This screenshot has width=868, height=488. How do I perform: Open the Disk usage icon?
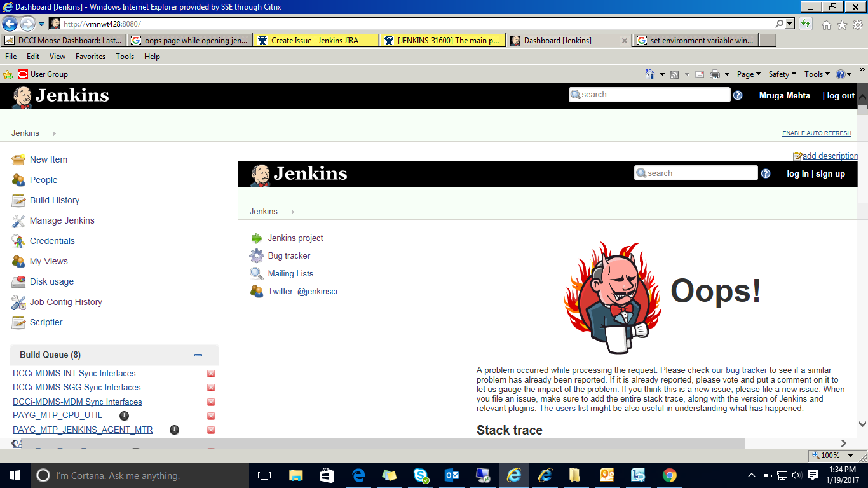point(18,281)
